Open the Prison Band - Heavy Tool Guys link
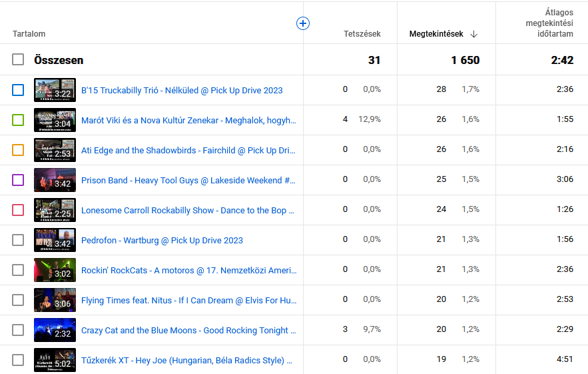This screenshot has width=588, height=374. 188,180
